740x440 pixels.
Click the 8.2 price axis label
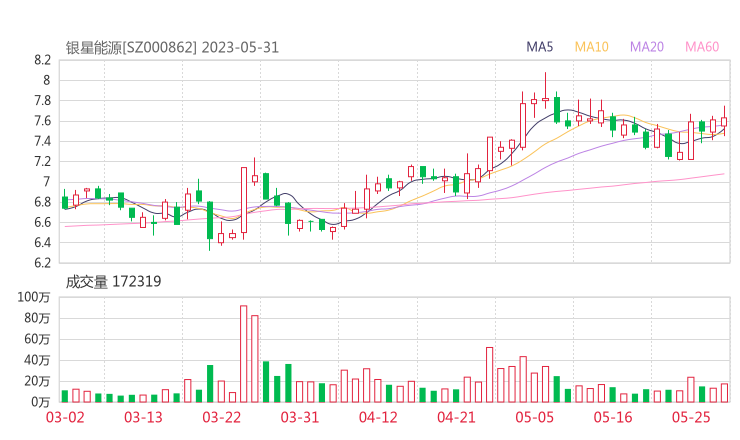point(41,60)
